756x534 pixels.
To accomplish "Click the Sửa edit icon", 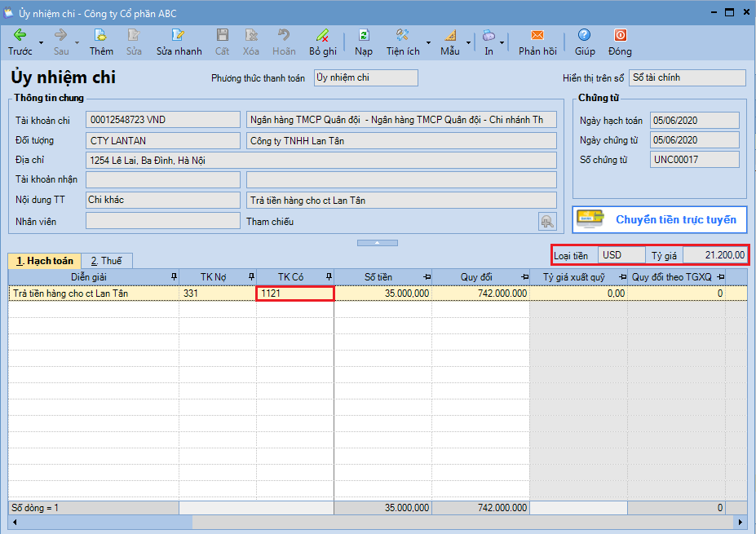I will click(x=134, y=42).
